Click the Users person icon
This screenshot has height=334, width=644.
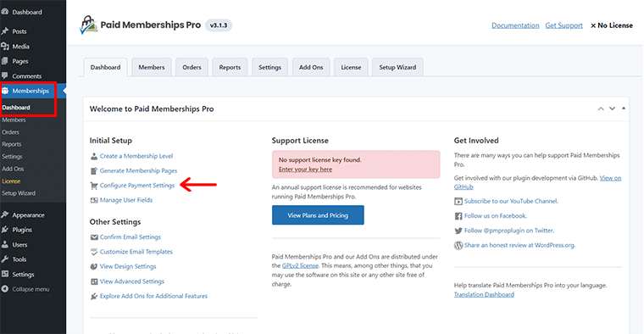tap(5, 244)
